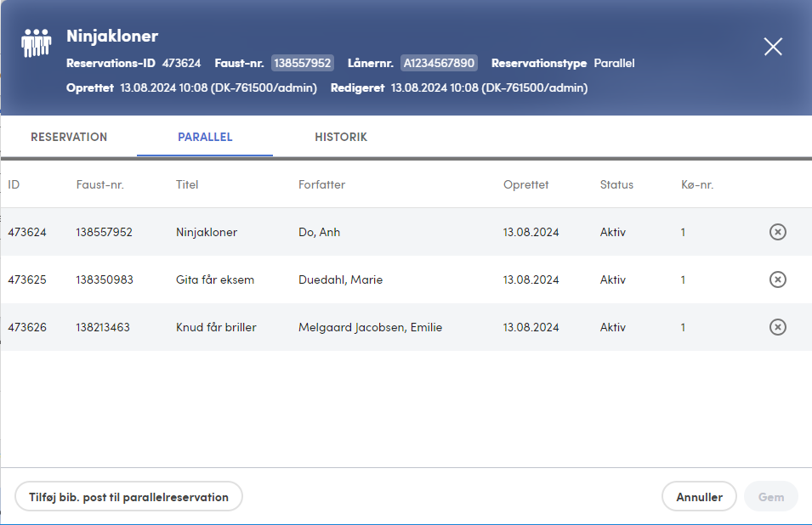Click the title Knud får briller

216,327
